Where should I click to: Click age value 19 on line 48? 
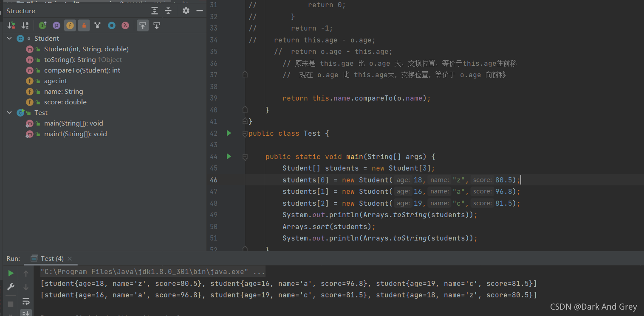click(418, 203)
